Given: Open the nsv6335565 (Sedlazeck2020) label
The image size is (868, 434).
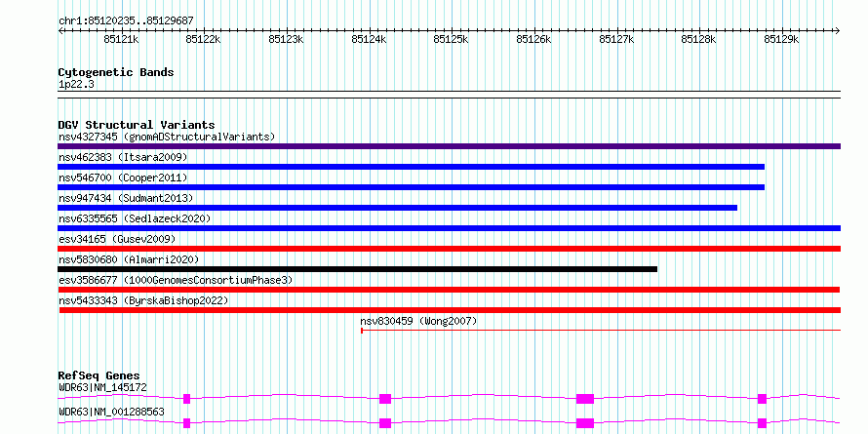Looking at the screenshot, I should (x=135, y=218).
